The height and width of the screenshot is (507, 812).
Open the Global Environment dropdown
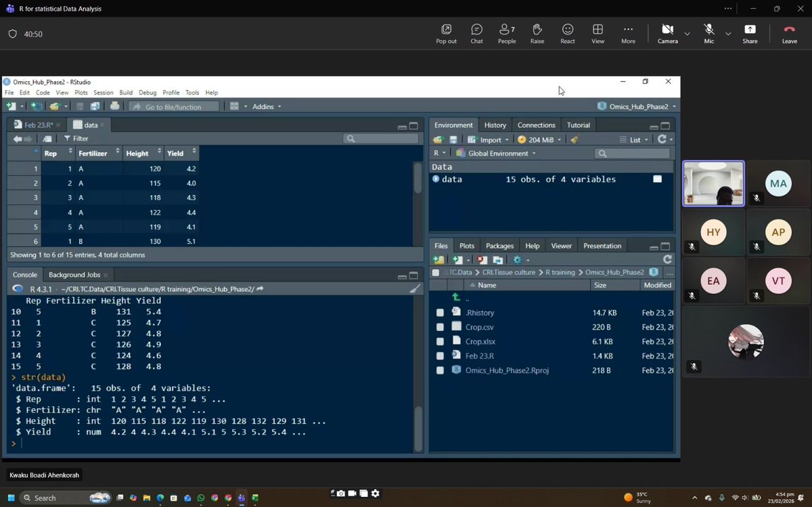[497, 154]
